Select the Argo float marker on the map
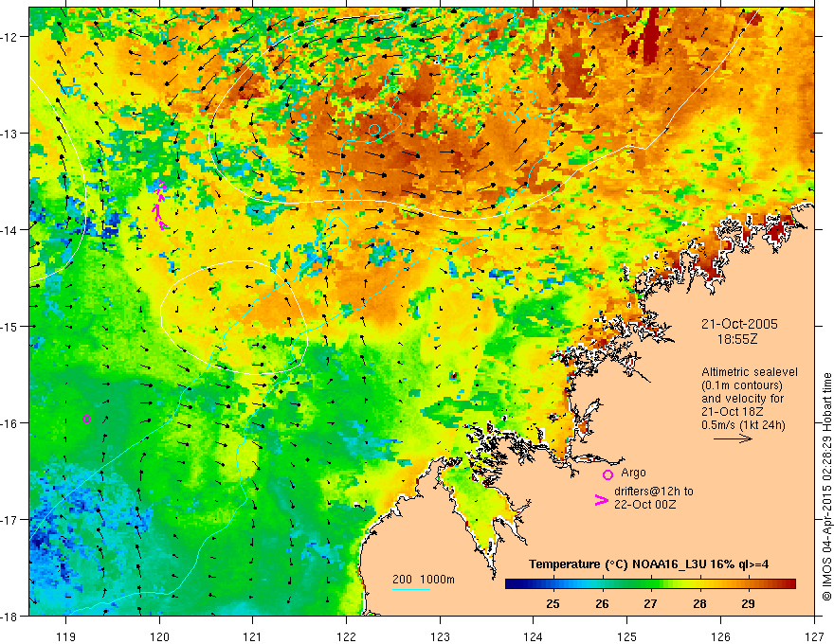The image size is (834, 644). pyautogui.click(x=86, y=419)
